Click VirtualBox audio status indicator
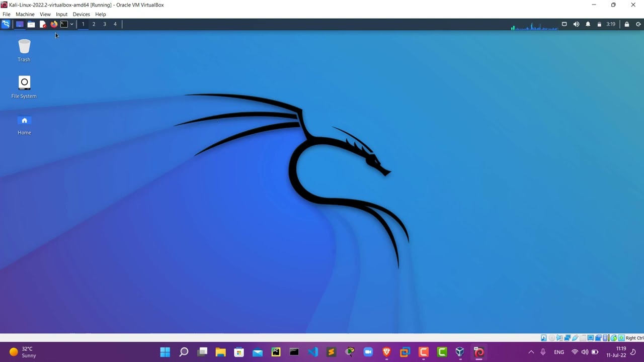Screen dimensions: 644x362 pyautogui.click(x=559, y=338)
